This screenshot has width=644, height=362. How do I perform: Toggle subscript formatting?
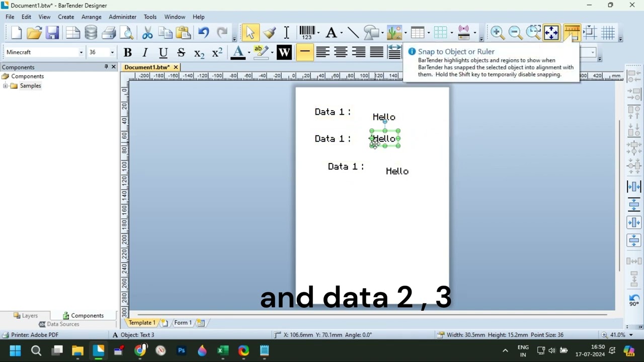pyautogui.click(x=199, y=52)
